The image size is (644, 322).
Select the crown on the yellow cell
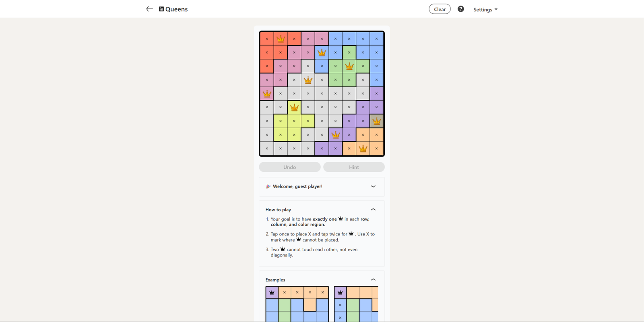coord(294,107)
